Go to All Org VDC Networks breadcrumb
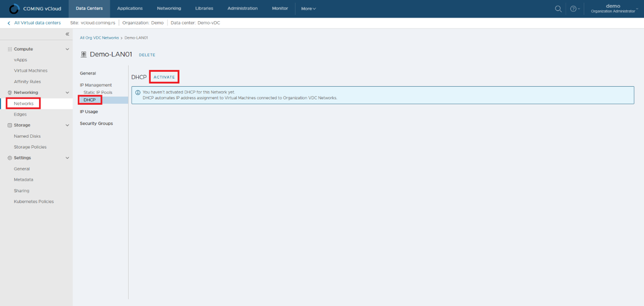The width and height of the screenshot is (644, 306). pyautogui.click(x=99, y=38)
